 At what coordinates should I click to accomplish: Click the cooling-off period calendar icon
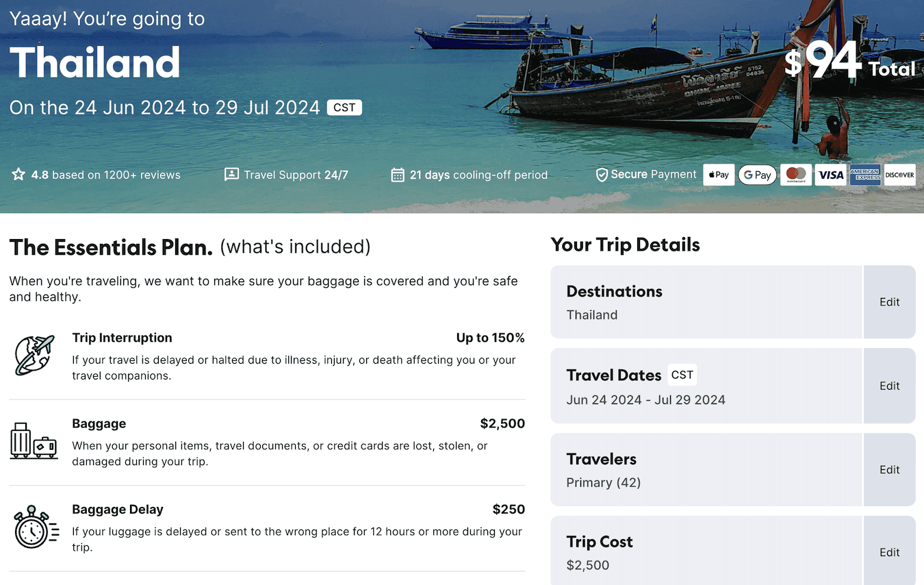point(397,175)
